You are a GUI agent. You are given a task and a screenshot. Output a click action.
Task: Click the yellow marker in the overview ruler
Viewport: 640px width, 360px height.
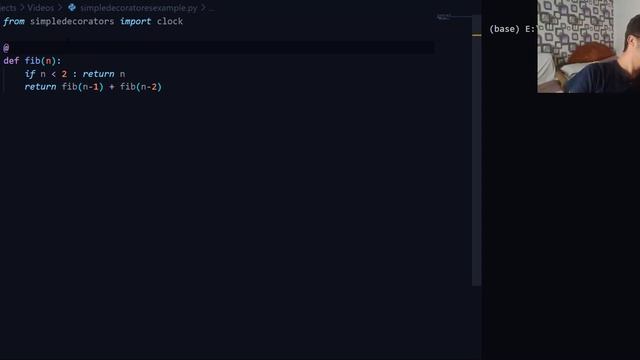coord(476,35)
